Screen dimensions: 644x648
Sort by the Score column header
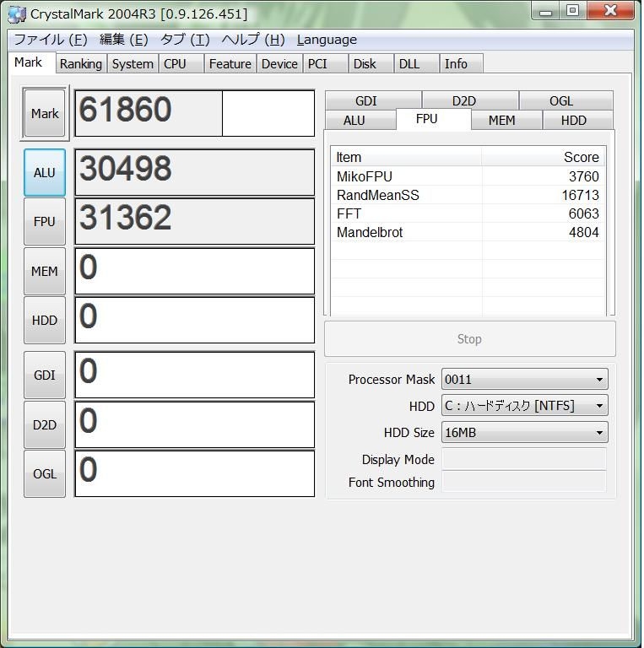click(x=544, y=157)
